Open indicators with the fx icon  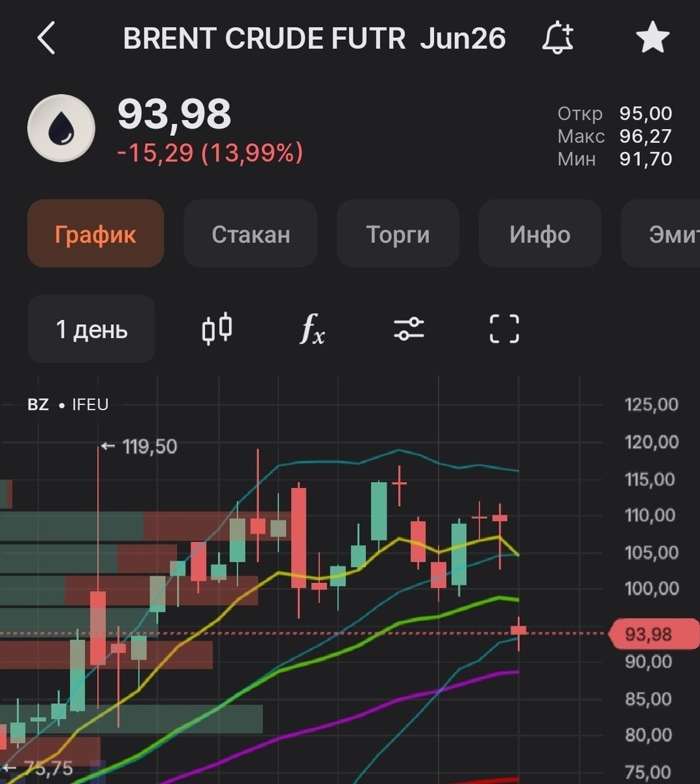coord(311,329)
